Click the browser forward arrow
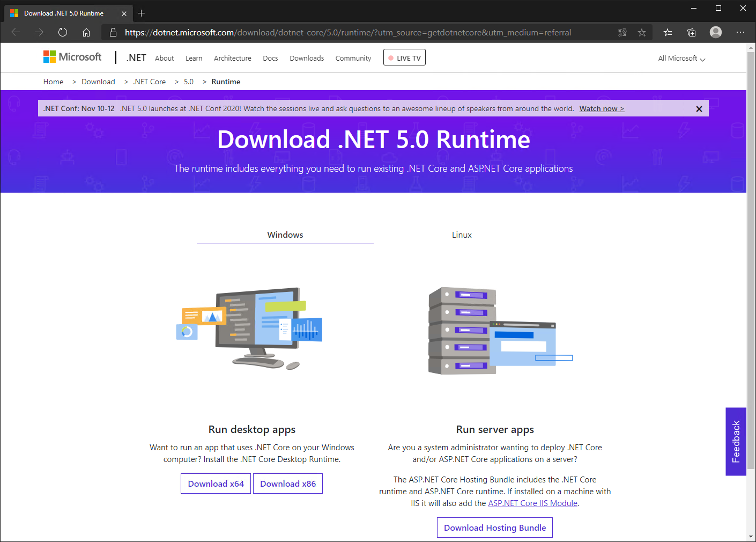The width and height of the screenshot is (756, 542). tap(39, 32)
